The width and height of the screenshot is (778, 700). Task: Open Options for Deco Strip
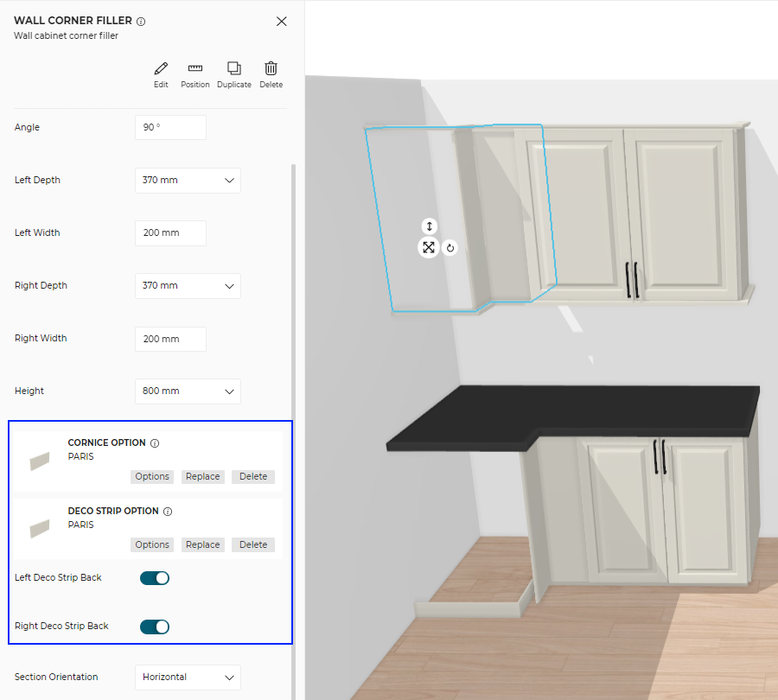point(152,545)
